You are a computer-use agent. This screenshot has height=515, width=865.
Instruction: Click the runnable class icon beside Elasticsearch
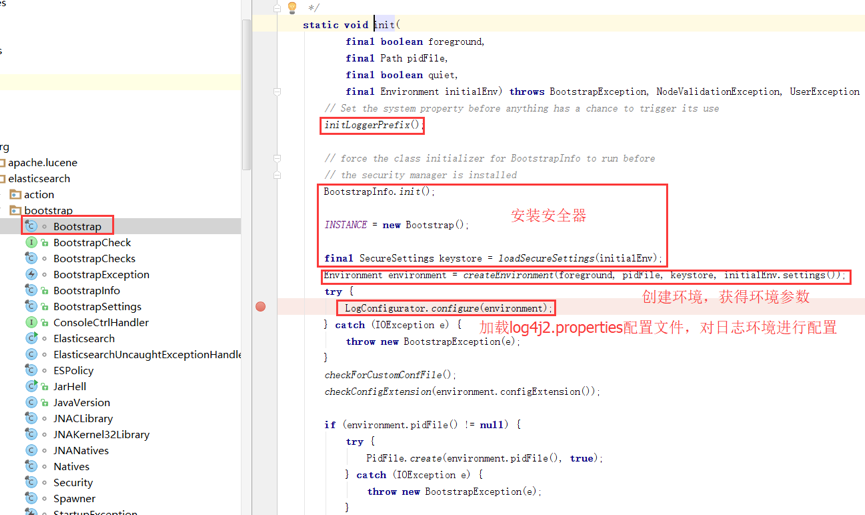pos(31,338)
